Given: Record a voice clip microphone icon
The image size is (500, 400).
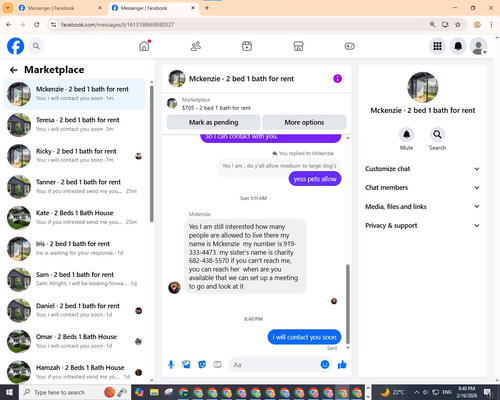Looking at the screenshot, I should click(171, 365).
